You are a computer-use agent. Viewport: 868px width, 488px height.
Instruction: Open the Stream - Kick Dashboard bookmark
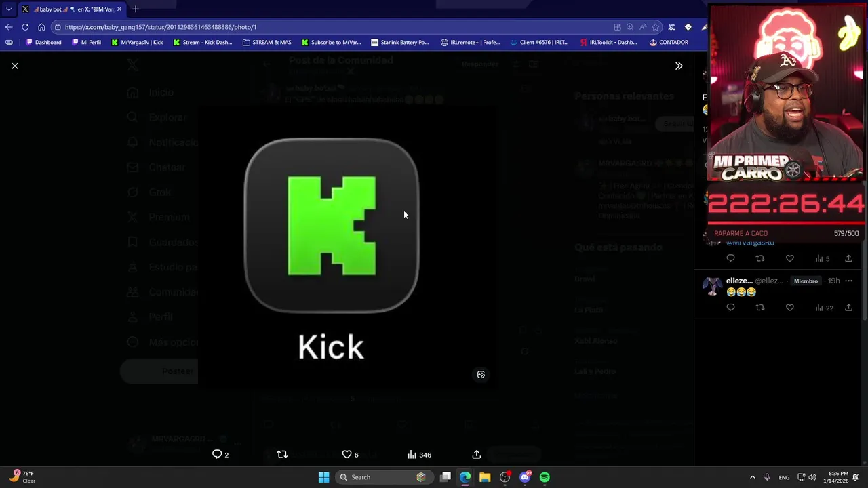(202, 42)
